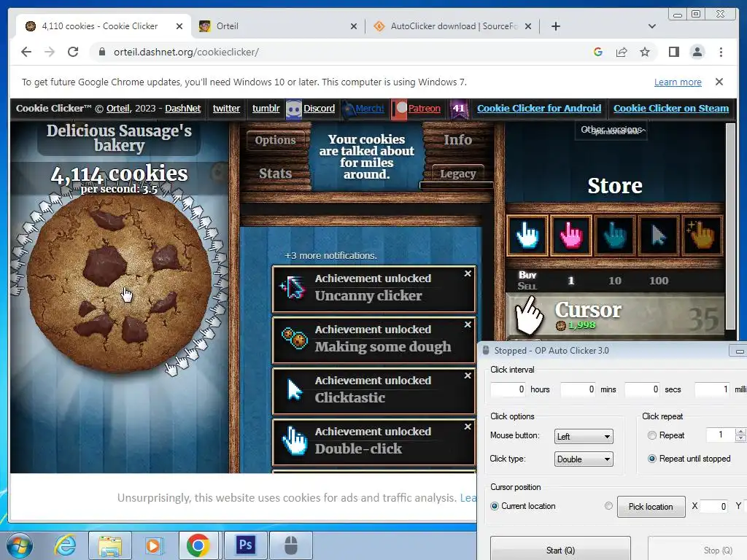Buy the pink cursor upgrade
The height and width of the screenshot is (560, 747).
coord(570,236)
